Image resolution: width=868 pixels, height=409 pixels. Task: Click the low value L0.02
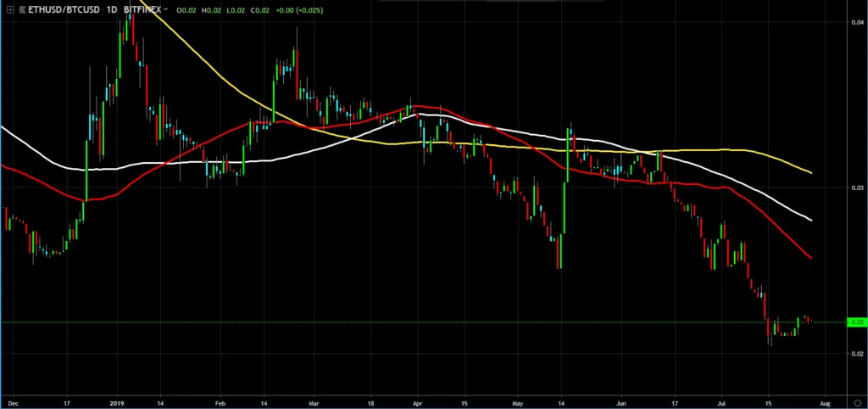point(236,10)
